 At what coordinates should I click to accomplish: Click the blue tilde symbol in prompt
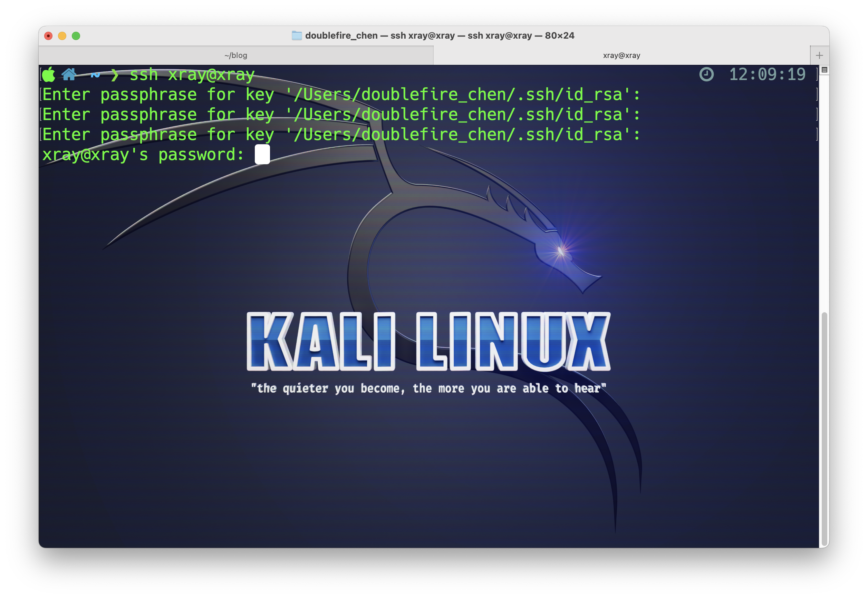95,74
